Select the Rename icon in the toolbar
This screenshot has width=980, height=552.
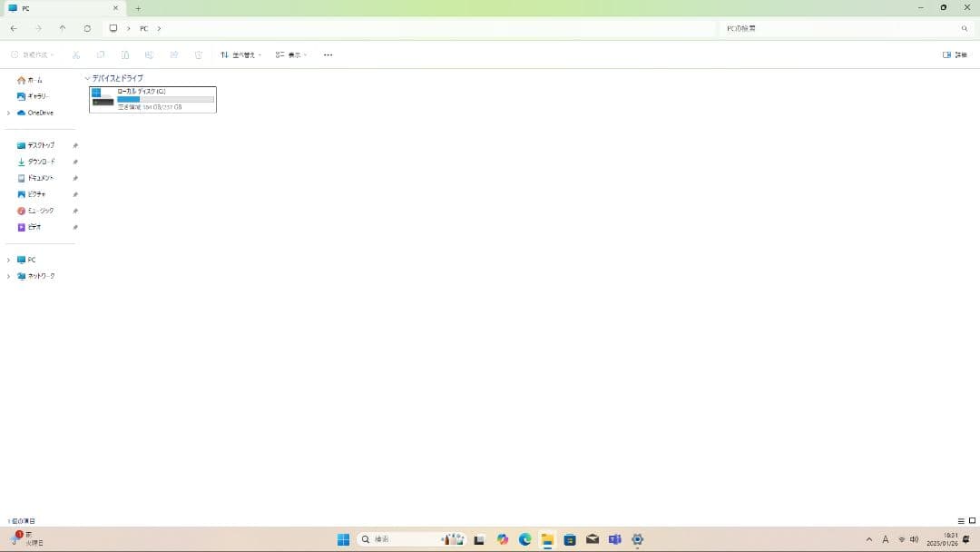click(149, 54)
